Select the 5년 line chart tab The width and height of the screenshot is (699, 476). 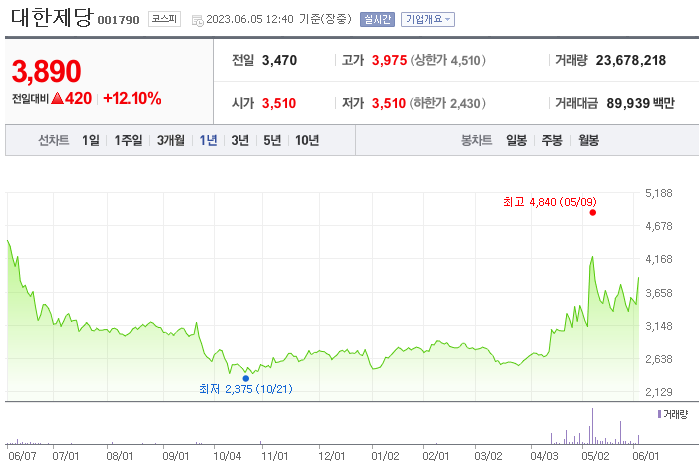[x=272, y=140]
